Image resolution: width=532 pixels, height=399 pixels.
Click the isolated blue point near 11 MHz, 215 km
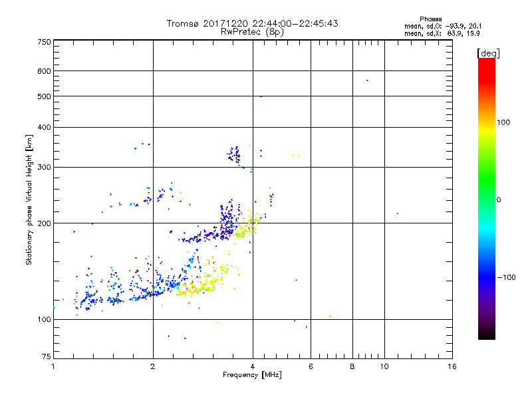pyautogui.click(x=398, y=213)
